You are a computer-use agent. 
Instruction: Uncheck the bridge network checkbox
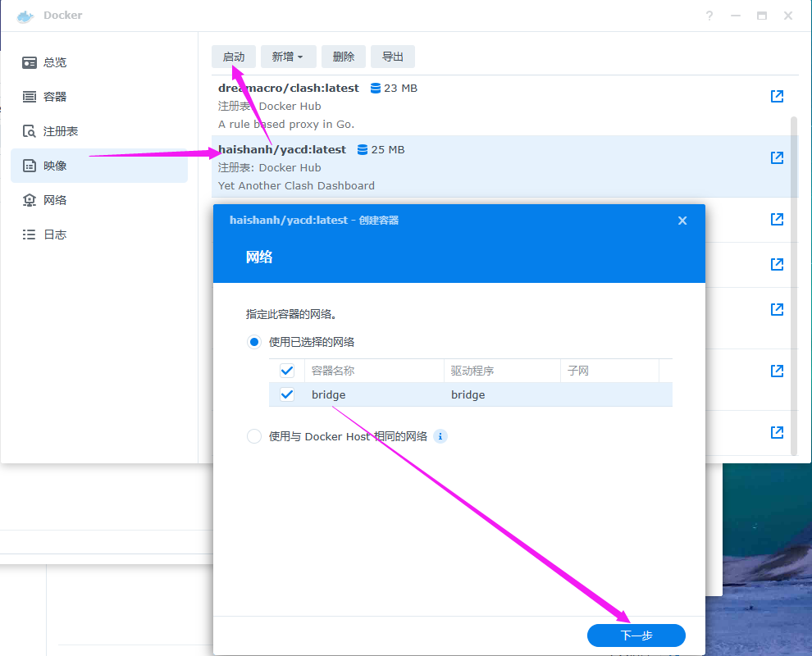coord(287,394)
